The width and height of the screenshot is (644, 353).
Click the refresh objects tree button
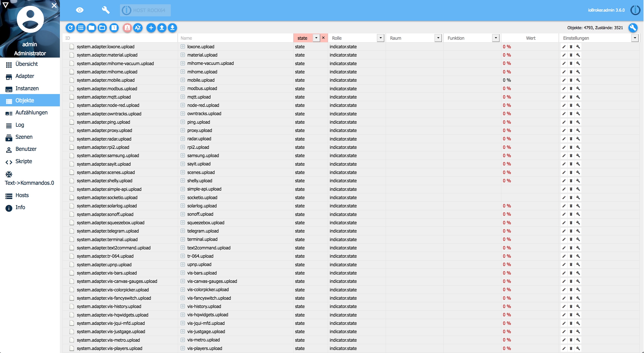click(x=70, y=28)
